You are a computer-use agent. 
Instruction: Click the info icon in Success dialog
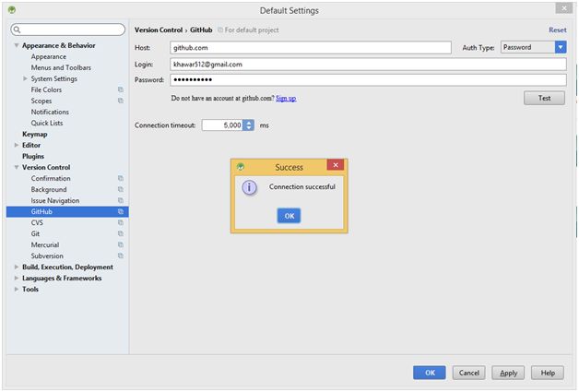(x=248, y=187)
